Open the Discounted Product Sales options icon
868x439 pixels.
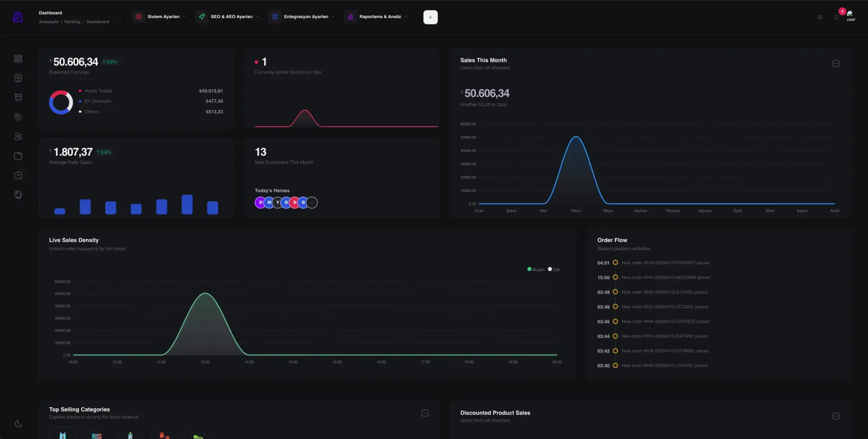[x=836, y=416]
